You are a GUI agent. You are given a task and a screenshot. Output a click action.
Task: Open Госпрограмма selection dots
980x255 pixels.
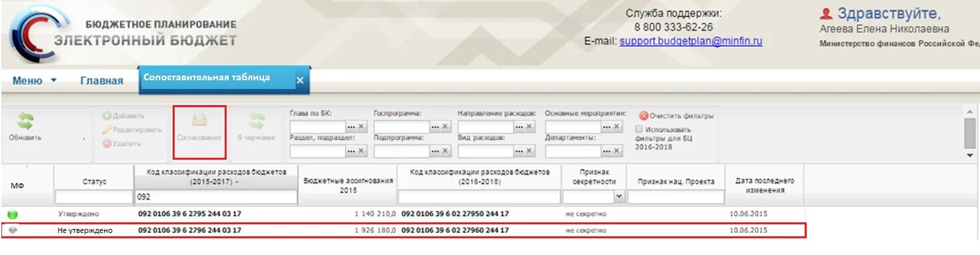[x=435, y=126]
